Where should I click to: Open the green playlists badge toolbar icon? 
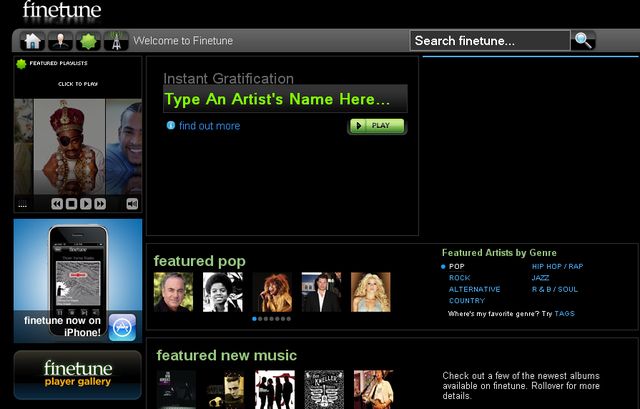pos(88,41)
